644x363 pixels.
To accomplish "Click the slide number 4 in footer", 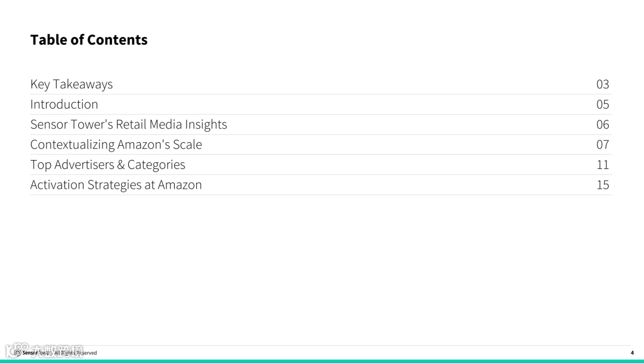I will pos(632,353).
